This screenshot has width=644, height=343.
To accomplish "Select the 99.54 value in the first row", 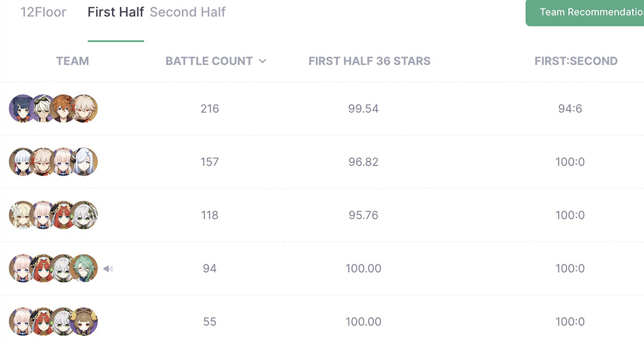I will pyautogui.click(x=363, y=109).
